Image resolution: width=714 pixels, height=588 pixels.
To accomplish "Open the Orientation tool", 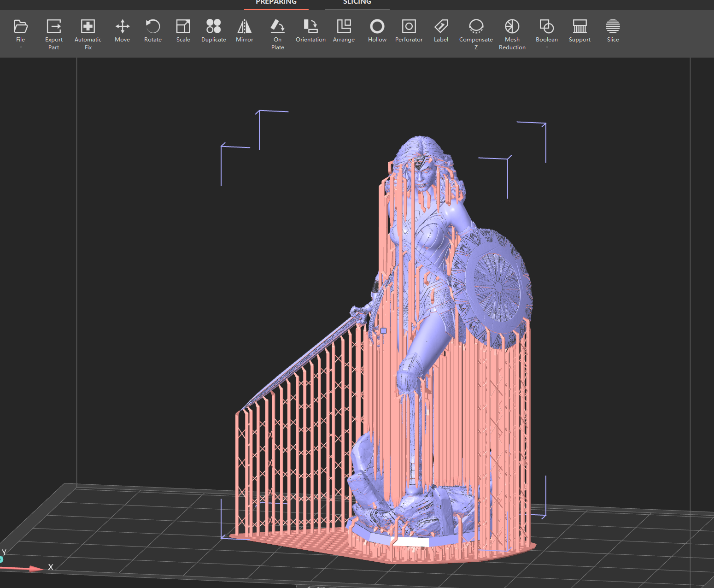I will click(x=310, y=30).
